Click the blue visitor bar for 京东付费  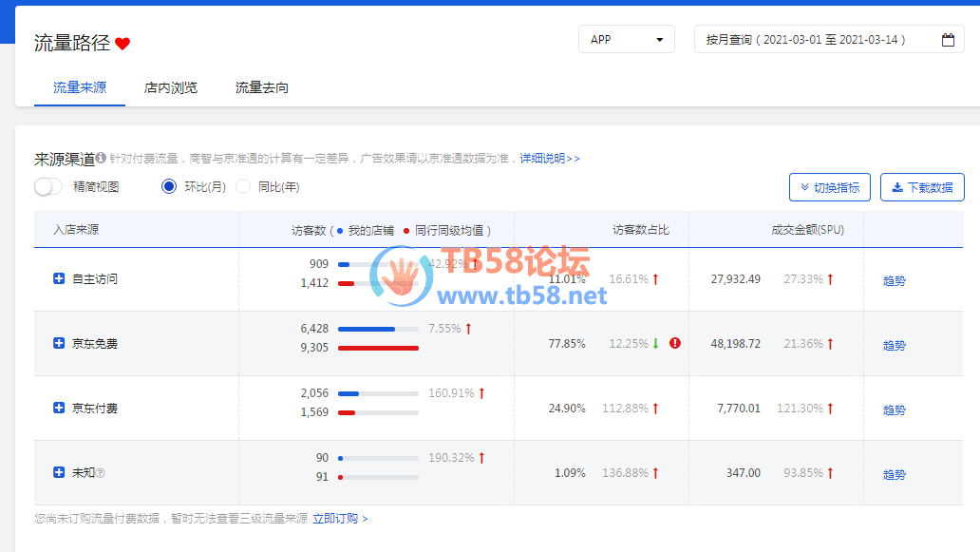click(349, 394)
